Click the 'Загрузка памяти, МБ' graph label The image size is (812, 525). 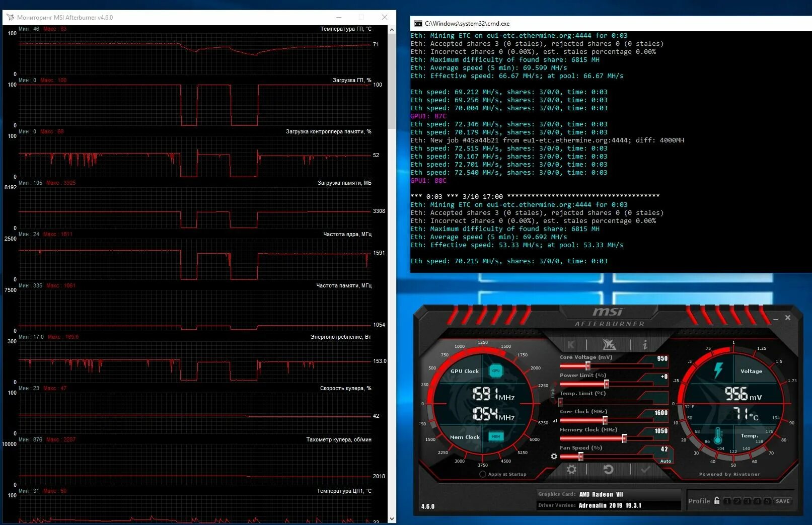[x=344, y=183]
